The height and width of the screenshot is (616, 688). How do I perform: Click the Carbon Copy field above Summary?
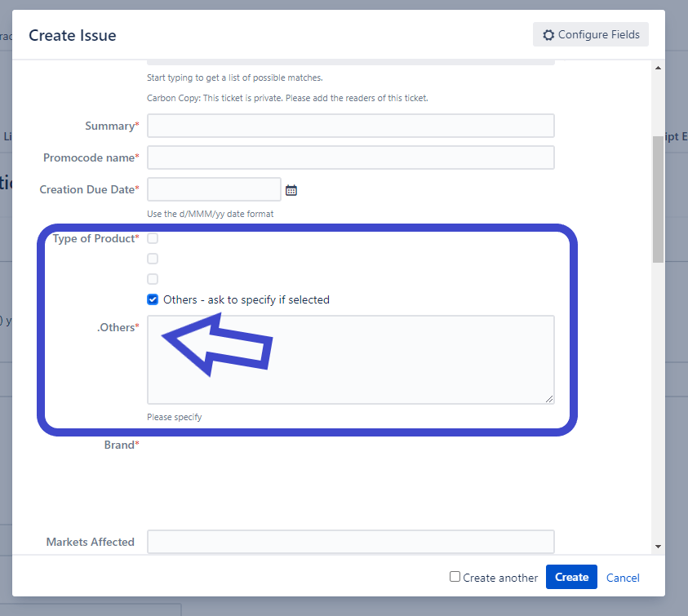[350, 61]
